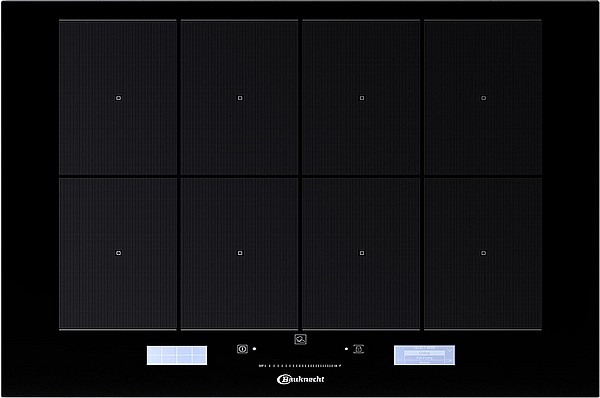Tap the rear center-left cooking zone marker

coord(240,98)
